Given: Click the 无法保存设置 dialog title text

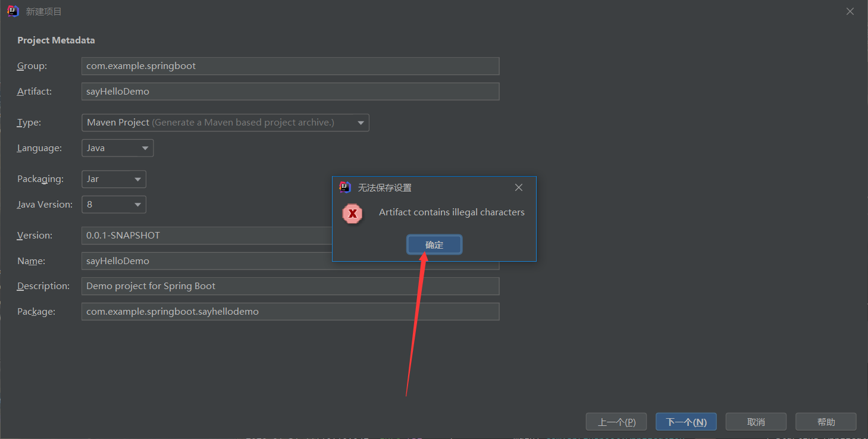Looking at the screenshot, I should point(384,188).
